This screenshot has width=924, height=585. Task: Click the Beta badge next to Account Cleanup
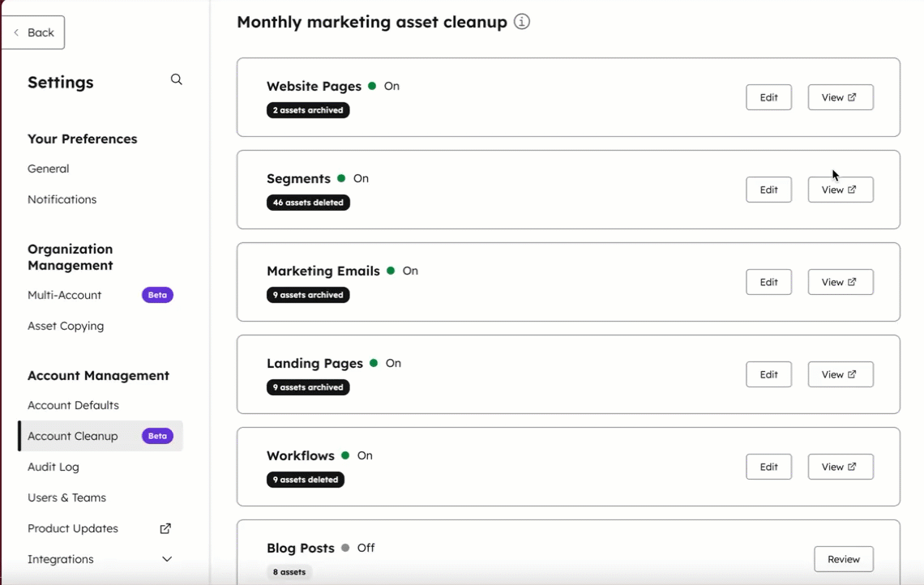pos(157,436)
